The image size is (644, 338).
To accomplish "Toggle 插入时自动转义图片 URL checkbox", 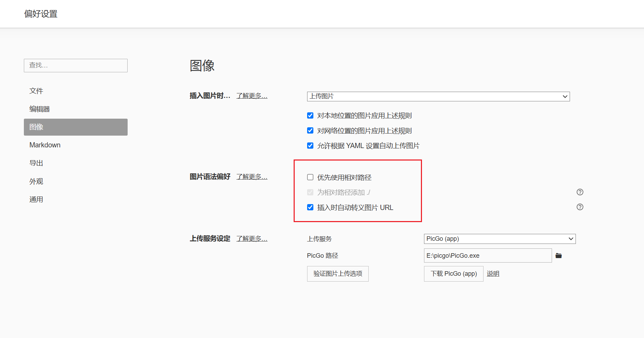I will pyautogui.click(x=310, y=207).
